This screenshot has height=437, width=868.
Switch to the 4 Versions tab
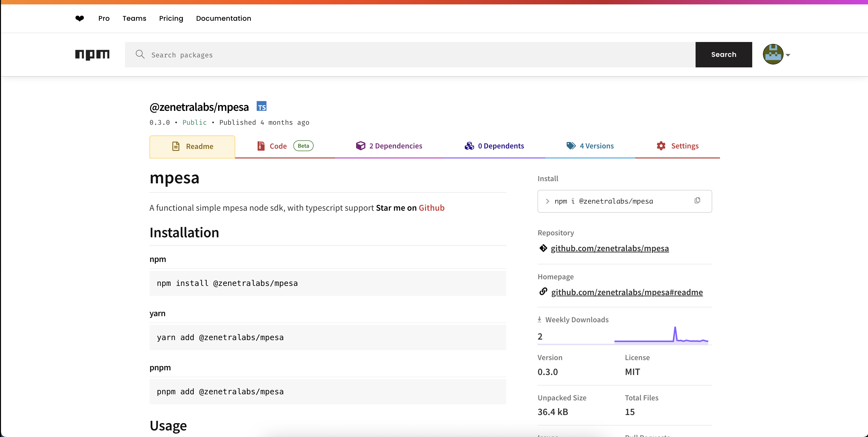pyautogui.click(x=590, y=146)
